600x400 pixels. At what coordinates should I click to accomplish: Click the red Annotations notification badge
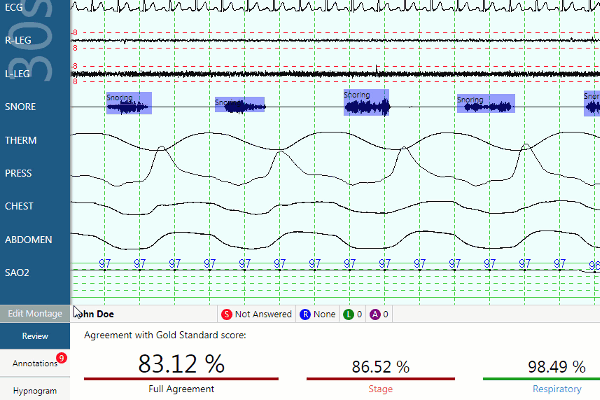pos(62,357)
